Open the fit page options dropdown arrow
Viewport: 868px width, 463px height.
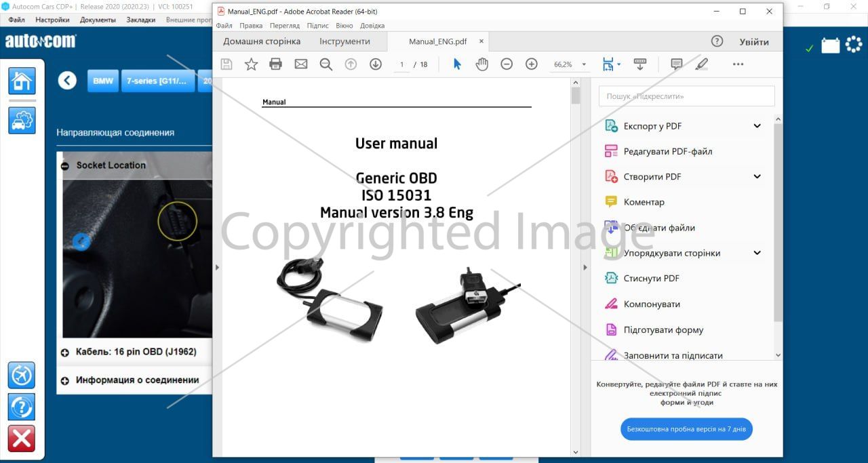point(618,64)
